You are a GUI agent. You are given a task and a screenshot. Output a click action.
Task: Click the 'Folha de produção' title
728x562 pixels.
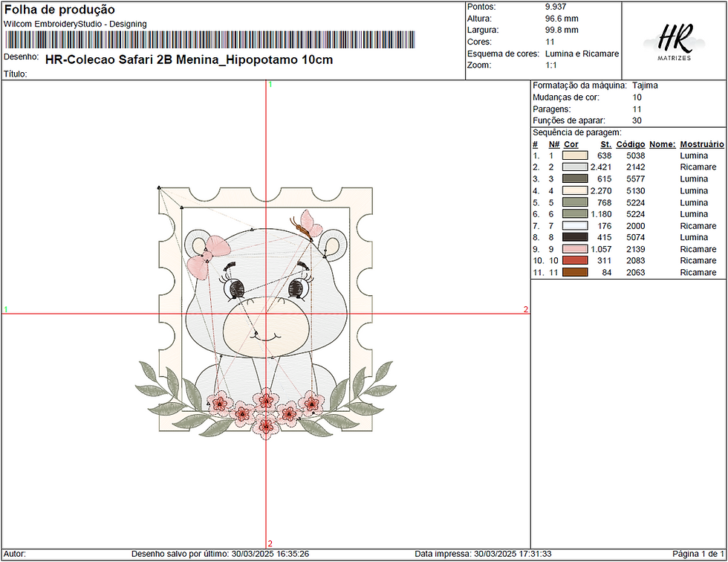tap(59, 10)
